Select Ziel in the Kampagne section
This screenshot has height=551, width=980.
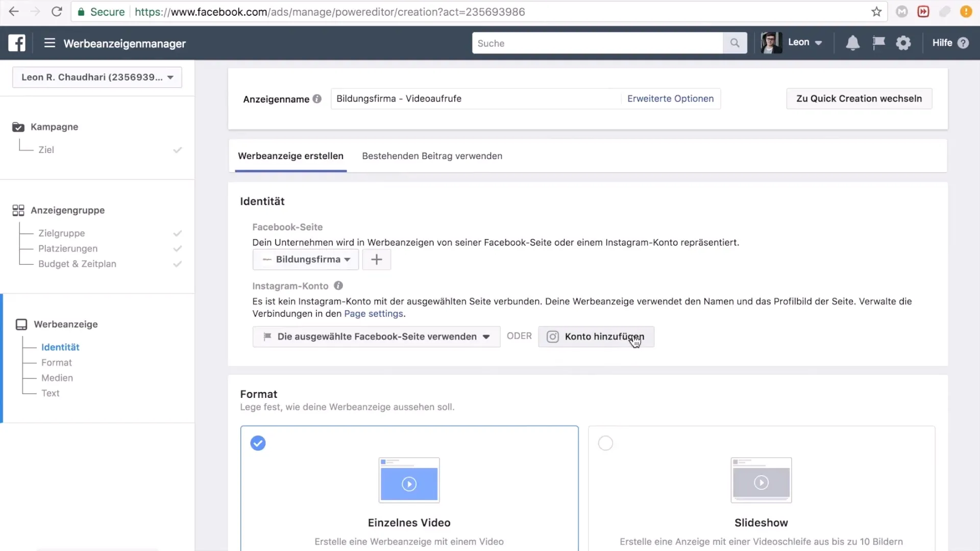46,150
